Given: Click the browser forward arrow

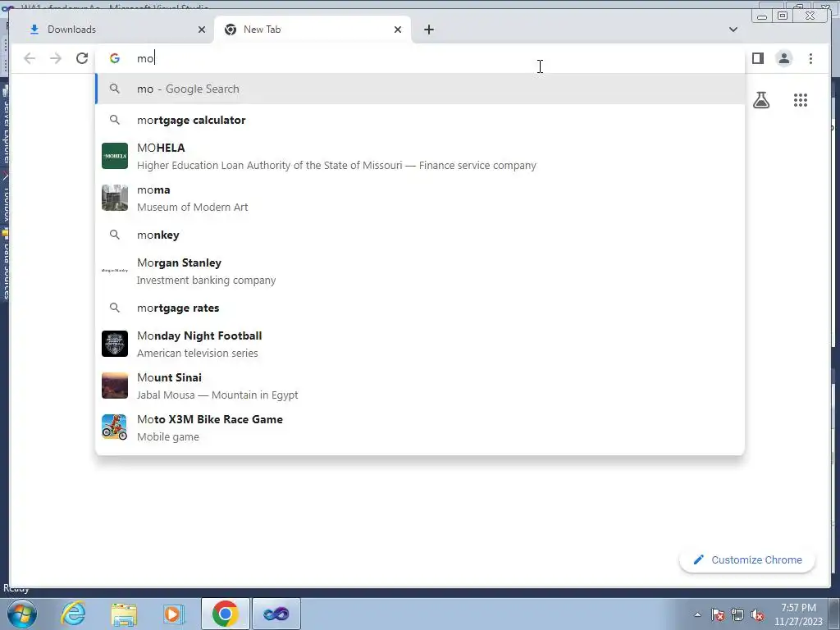Looking at the screenshot, I should [56, 58].
